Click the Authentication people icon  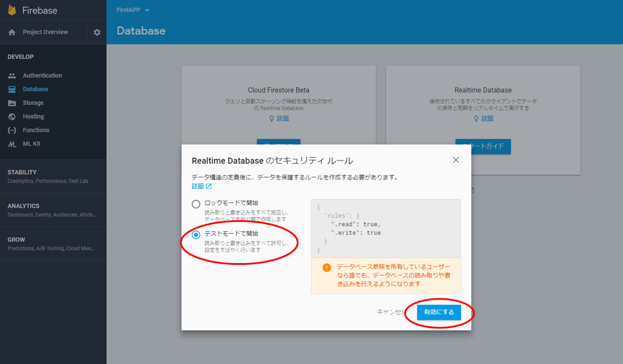point(12,76)
